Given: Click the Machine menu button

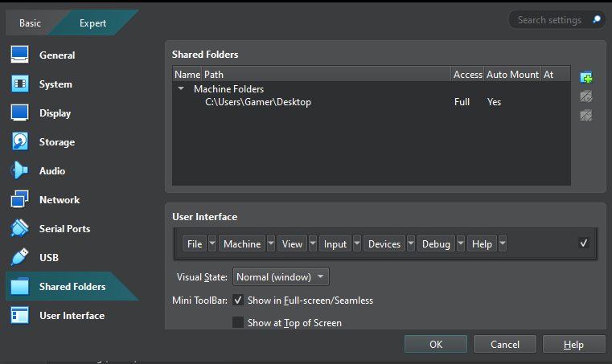Looking at the screenshot, I should 242,243.
